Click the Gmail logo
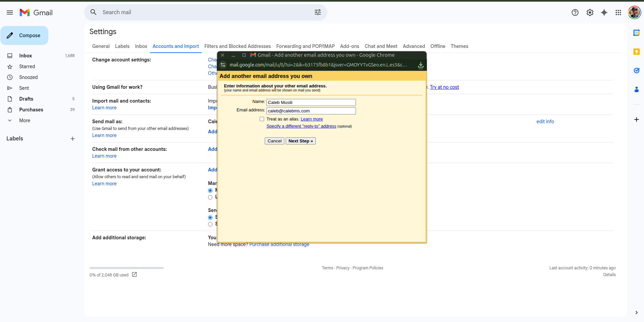644x322 pixels. [36, 12]
